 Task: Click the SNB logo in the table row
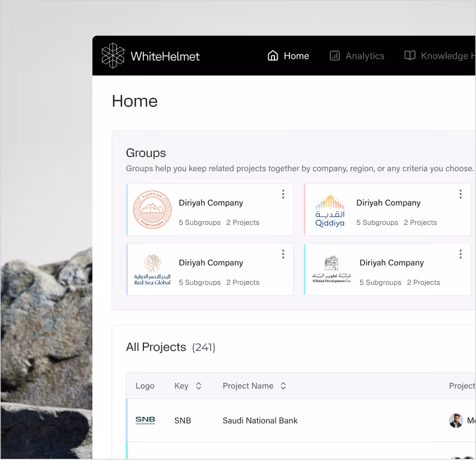pos(145,420)
